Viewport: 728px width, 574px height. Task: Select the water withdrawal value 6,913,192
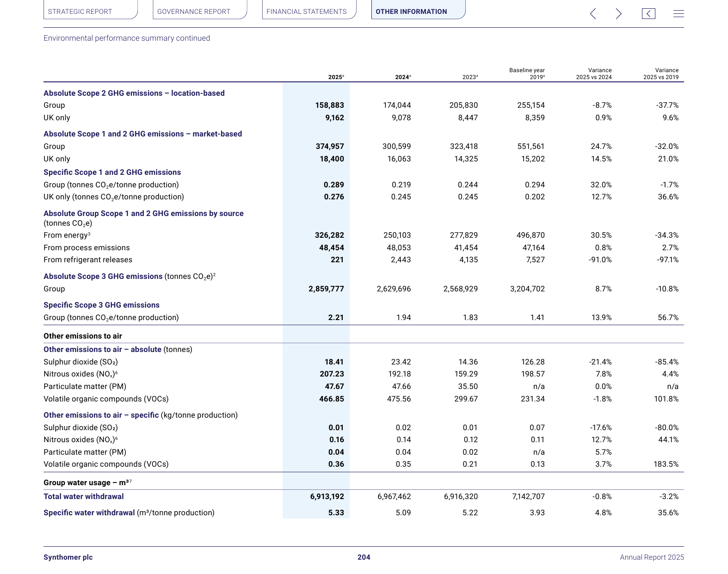click(327, 497)
